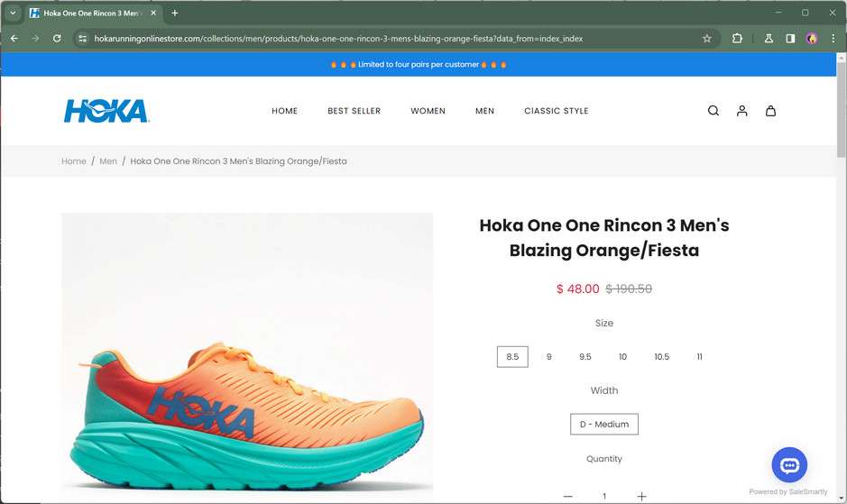Open the Chrome profile avatar

(x=811, y=39)
